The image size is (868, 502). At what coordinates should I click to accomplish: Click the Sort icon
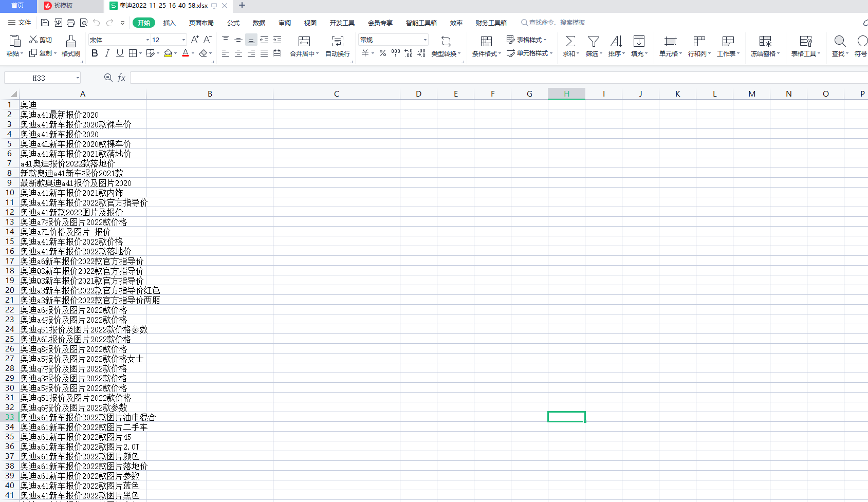[x=616, y=41]
